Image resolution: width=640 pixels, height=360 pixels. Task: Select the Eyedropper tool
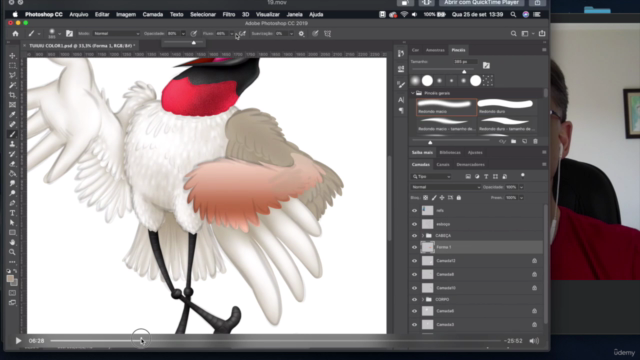tap(12, 115)
